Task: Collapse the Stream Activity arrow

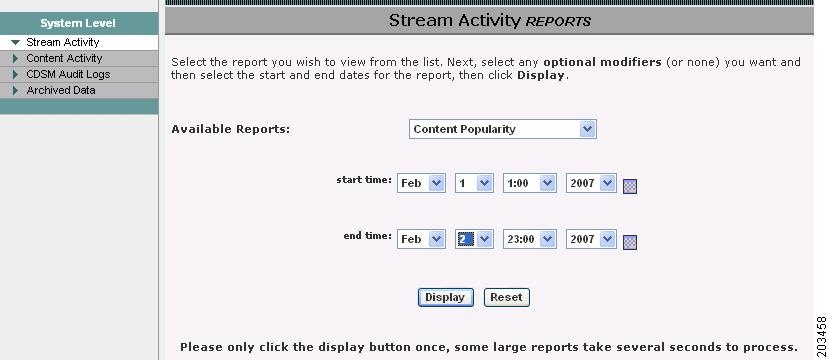Action: [15, 42]
